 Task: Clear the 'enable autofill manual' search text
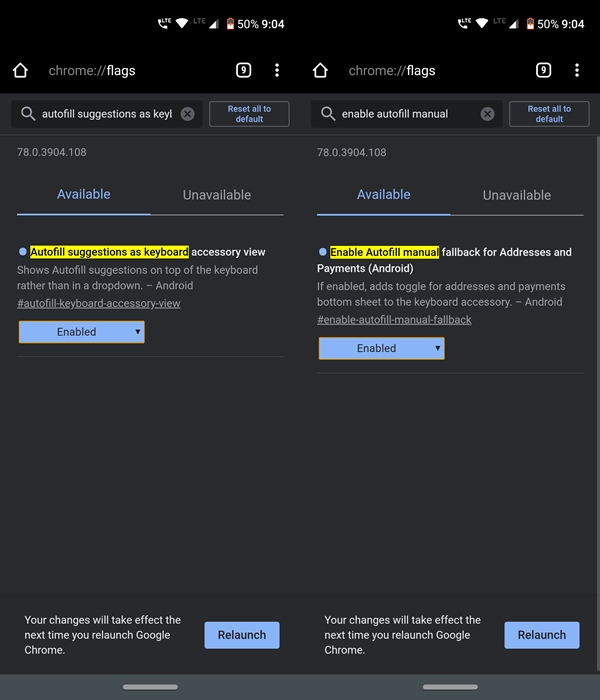tap(487, 114)
